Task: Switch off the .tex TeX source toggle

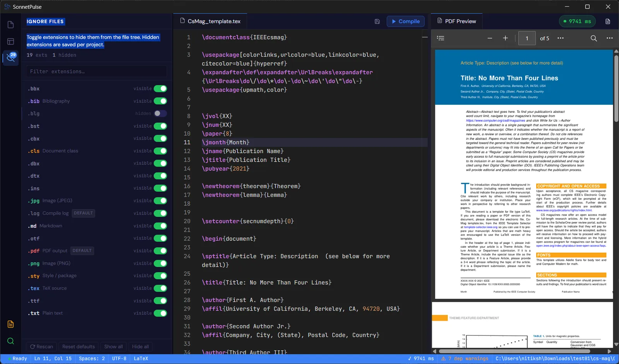Action: [x=160, y=288]
